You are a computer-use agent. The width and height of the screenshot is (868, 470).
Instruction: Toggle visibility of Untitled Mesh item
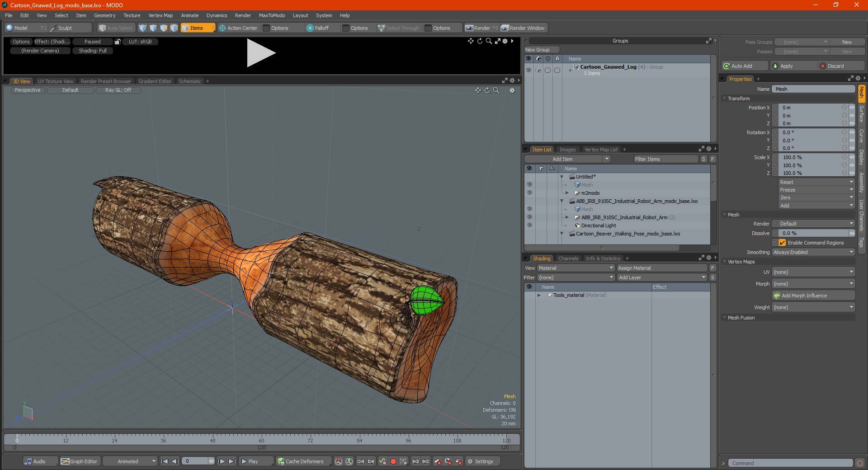[x=529, y=185]
